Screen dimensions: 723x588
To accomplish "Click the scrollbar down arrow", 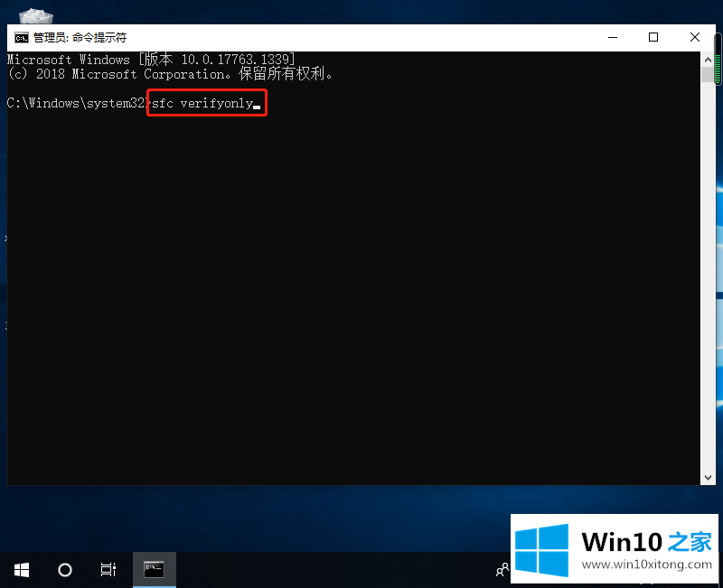I will pyautogui.click(x=708, y=477).
